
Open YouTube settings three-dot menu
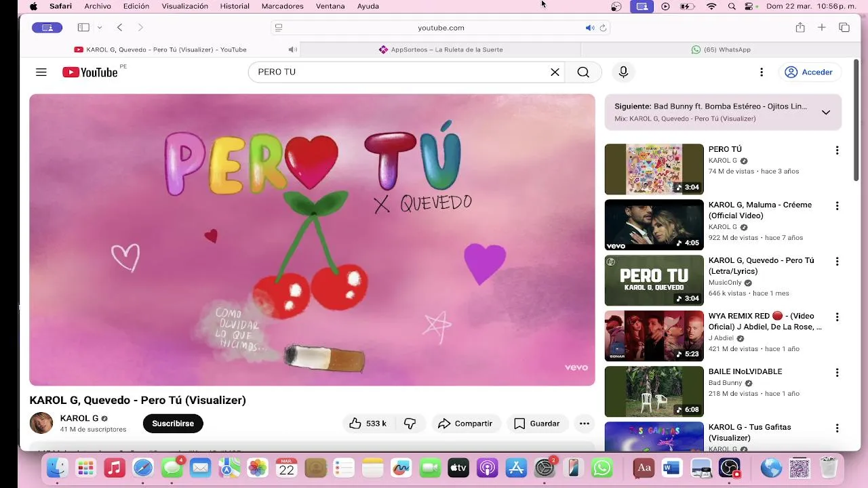(x=762, y=73)
